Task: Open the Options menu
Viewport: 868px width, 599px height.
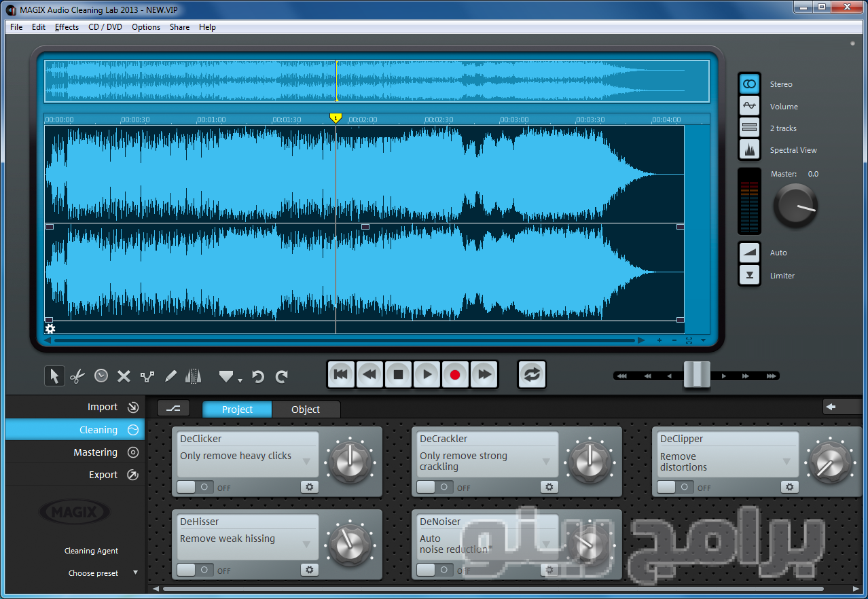Action: (146, 27)
